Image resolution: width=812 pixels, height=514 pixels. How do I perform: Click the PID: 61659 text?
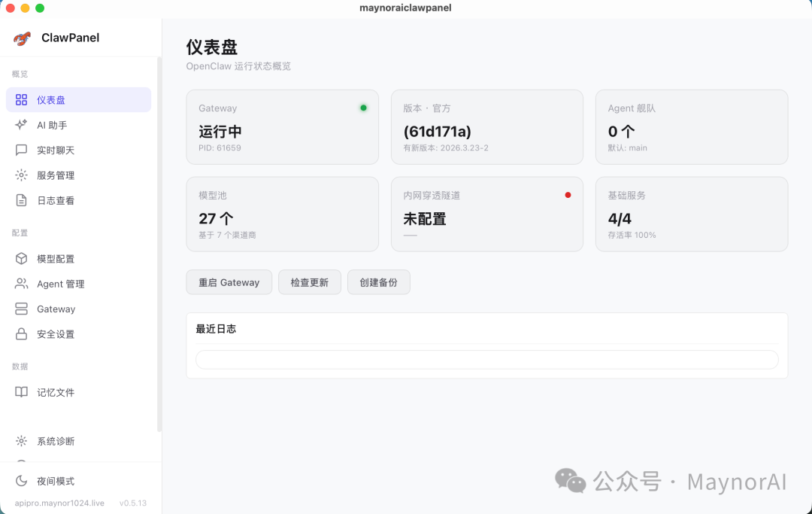point(220,148)
